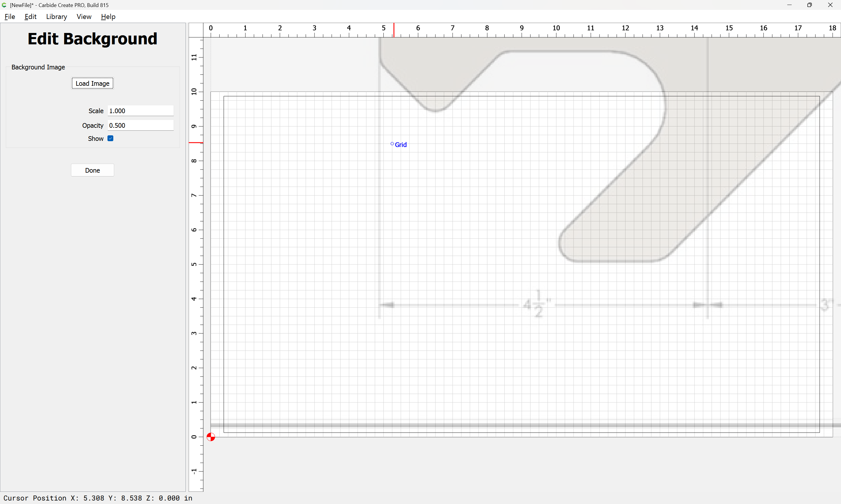Click the Opacity input field
This screenshot has height=504, width=841.
tap(141, 125)
